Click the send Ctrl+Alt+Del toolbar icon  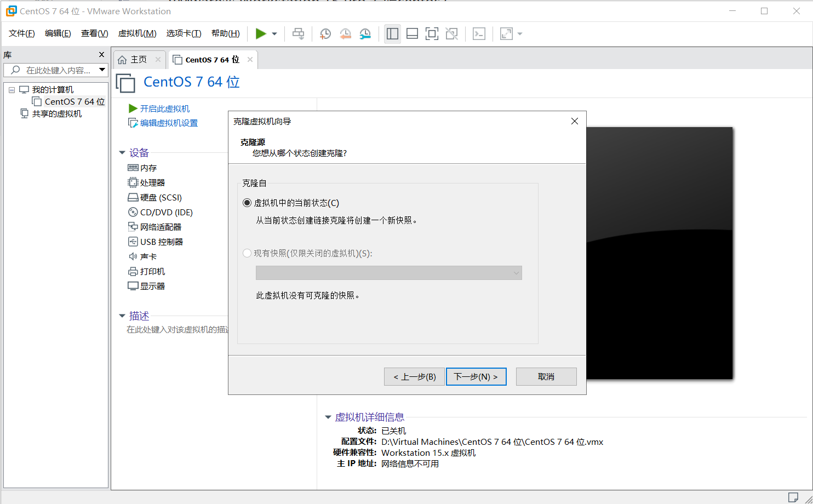click(298, 34)
